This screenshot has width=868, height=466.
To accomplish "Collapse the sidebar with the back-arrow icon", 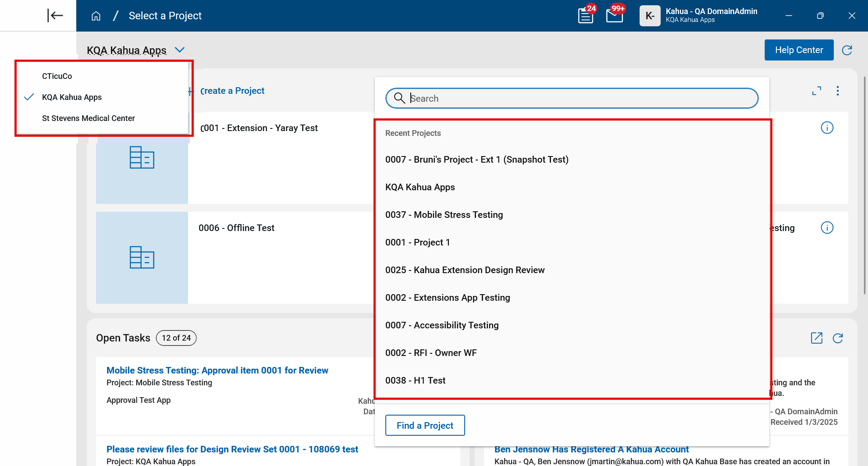I will [x=55, y=15].
